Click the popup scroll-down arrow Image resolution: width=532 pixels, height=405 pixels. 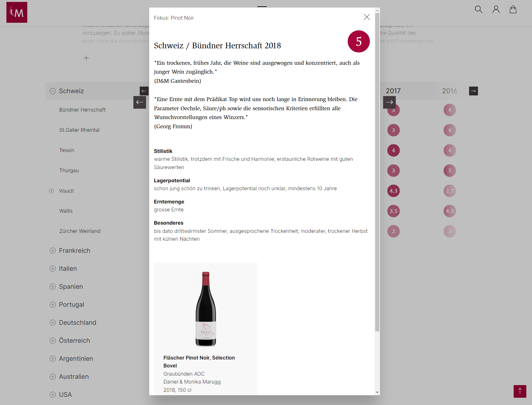click(377, 392)
